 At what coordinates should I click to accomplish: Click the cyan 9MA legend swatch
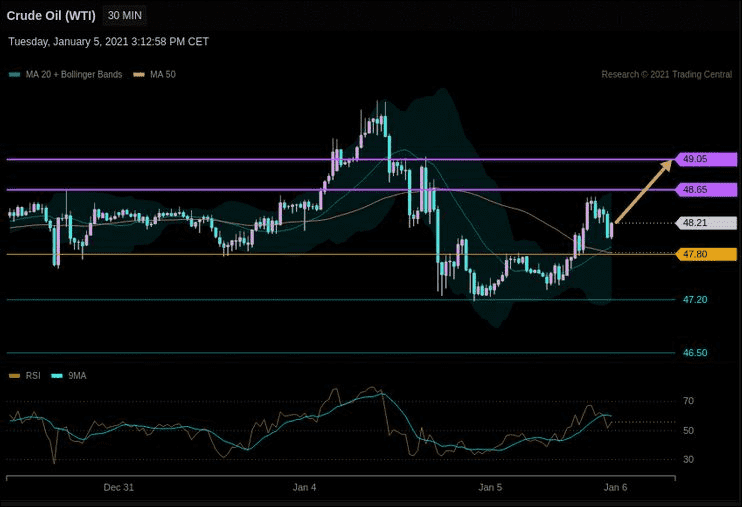coord(57,376)
